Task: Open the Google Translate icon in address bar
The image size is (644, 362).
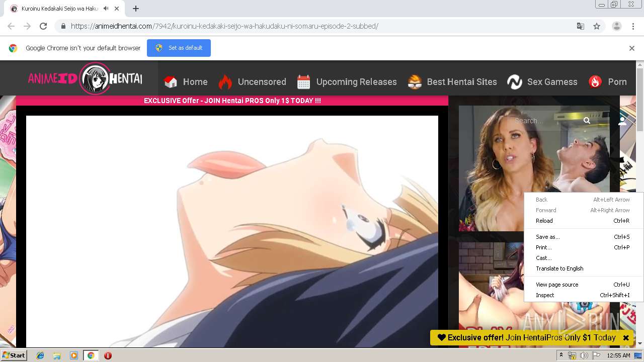Action: pos(580,26)
